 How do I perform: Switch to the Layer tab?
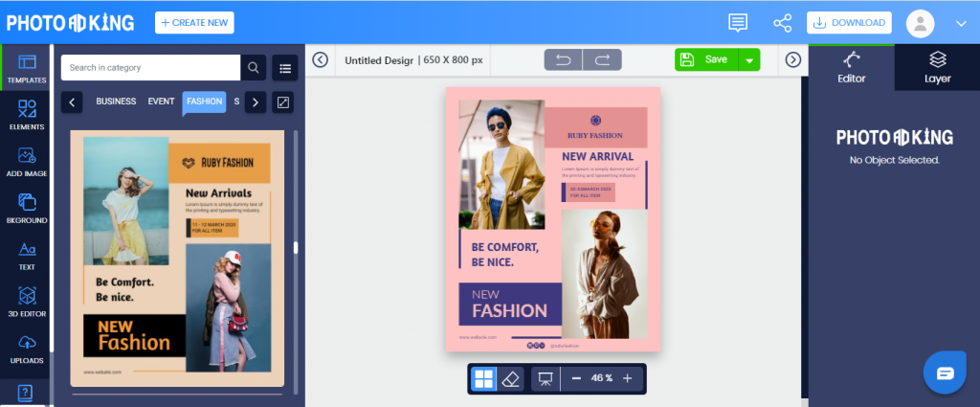click(938, 68)
